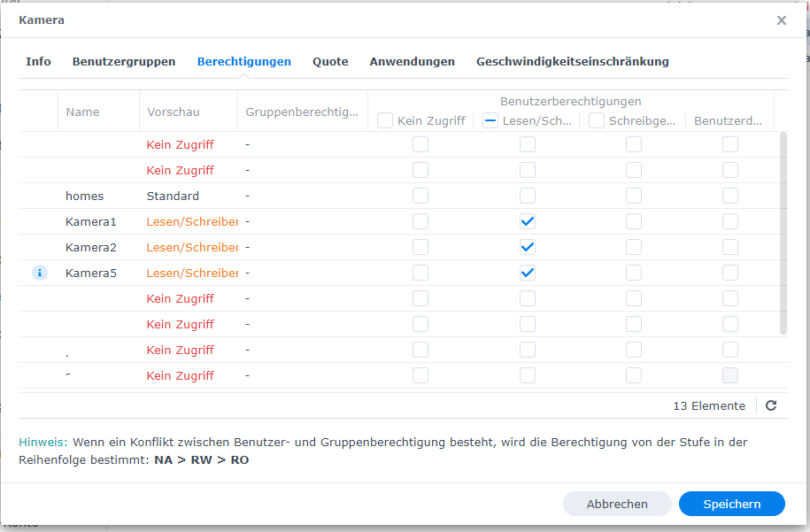810x532 pixels.
Task: Uncheck Lesen/Schreiben for Kamera1
Action: [528, 221]
